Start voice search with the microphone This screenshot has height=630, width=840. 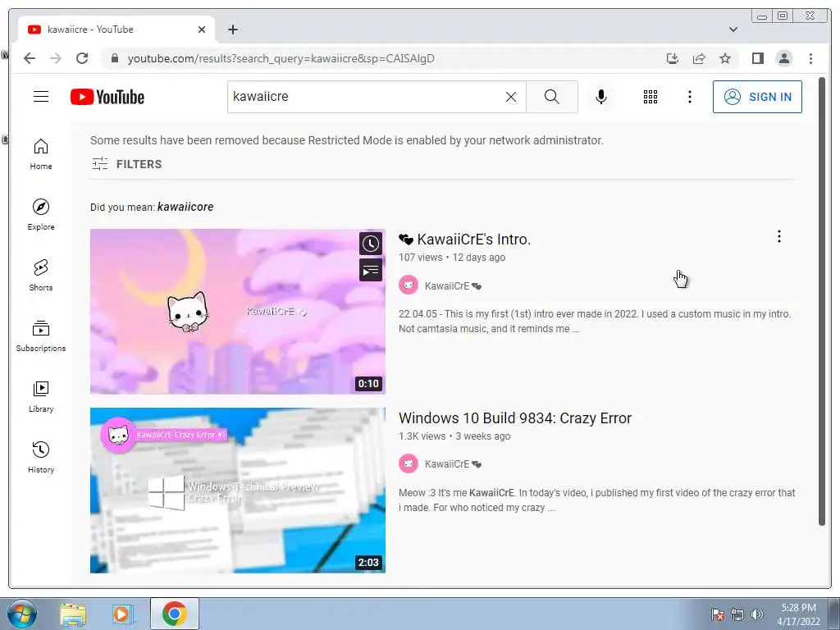601,97
